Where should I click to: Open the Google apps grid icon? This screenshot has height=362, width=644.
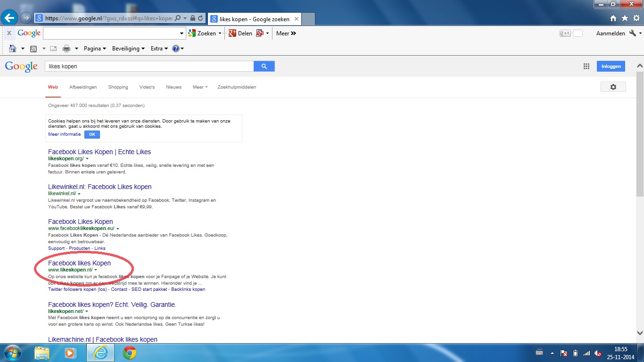586,66
